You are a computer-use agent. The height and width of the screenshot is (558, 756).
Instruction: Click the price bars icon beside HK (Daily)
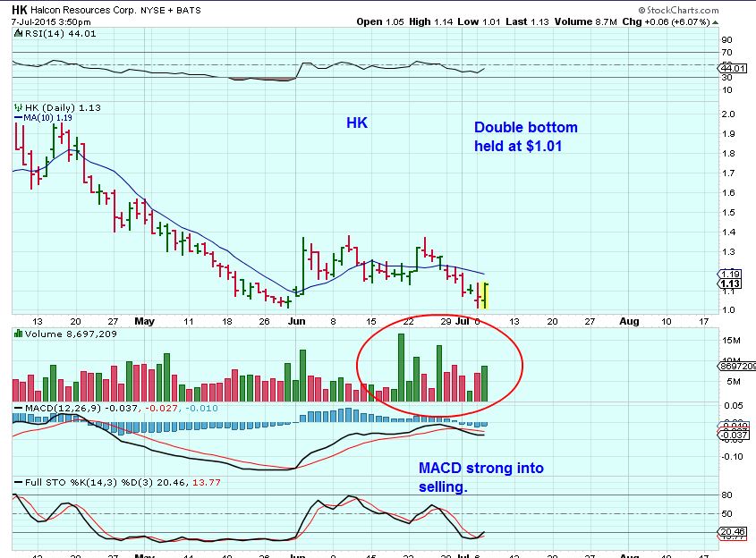(x=18, y=107)
